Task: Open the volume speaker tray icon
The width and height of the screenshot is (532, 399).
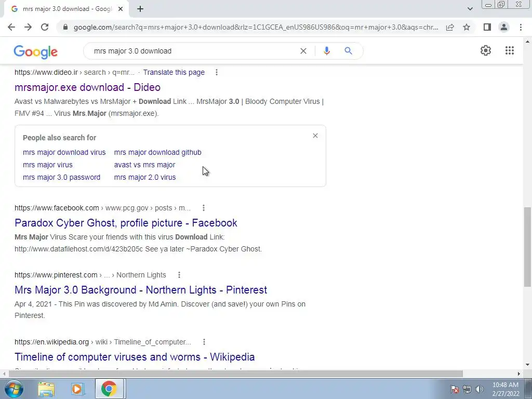Action: point(480,389)
